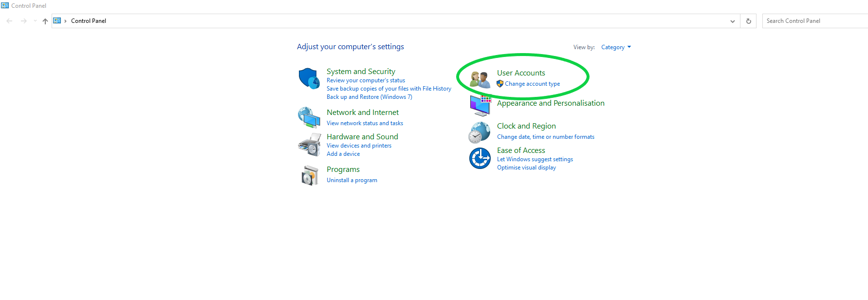The image size is (868, 300).
Task: Open Hardware and Sound category
Action: [x=362, y=137]
